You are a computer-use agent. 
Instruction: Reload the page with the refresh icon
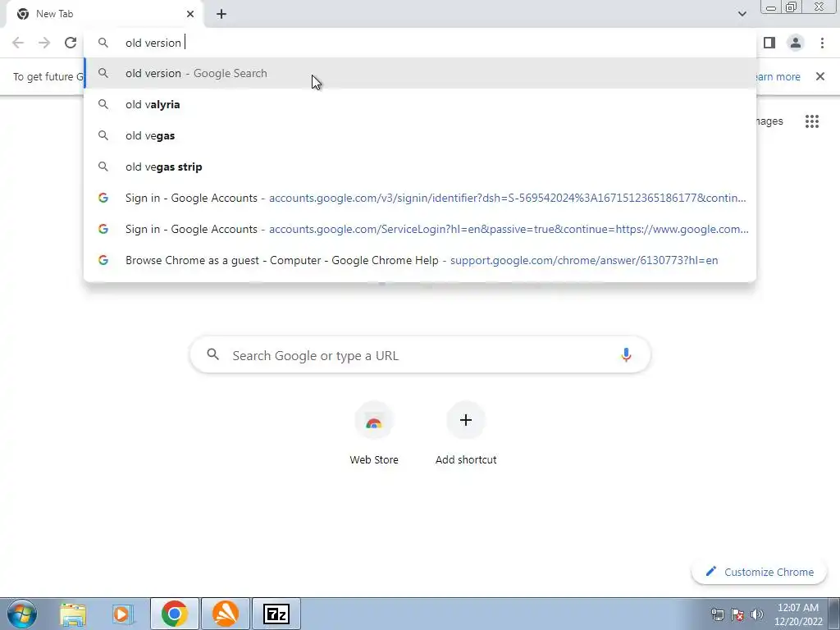point(71,43)
